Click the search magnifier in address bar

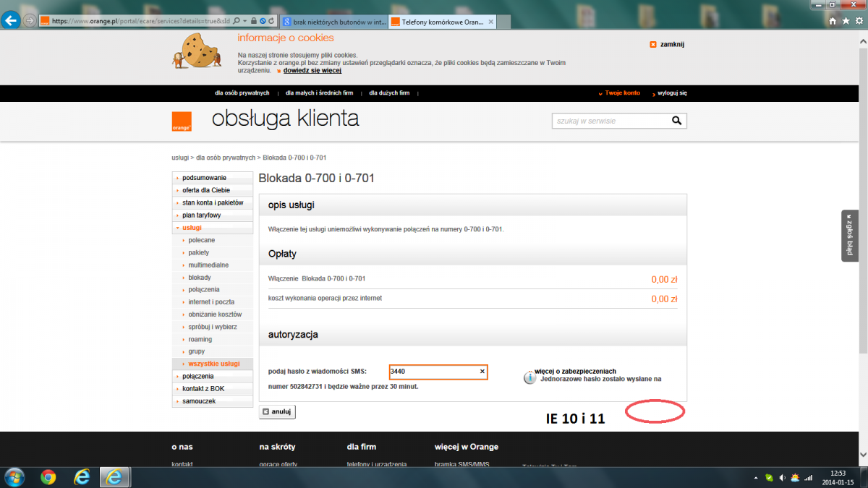pyautogui.click(x=237, y=21)
